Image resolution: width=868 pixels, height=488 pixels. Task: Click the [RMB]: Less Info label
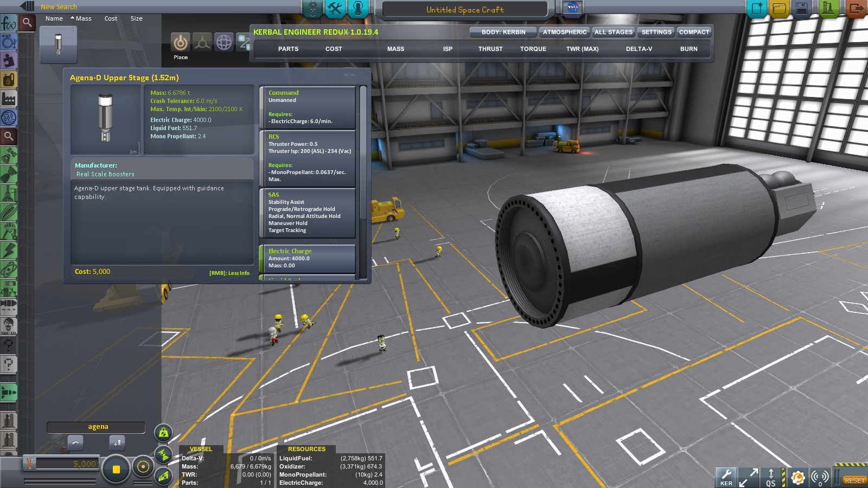pos(229,273)
